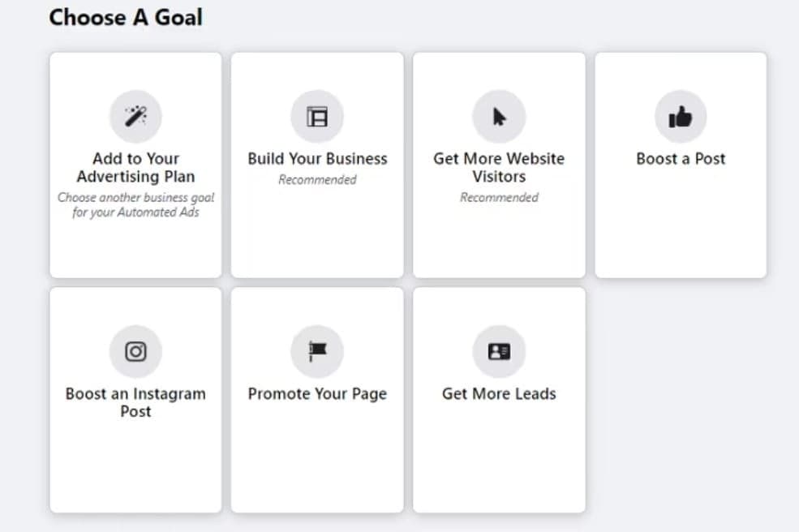Image resolution: width=799 pixels, height=532 pixels.
Task: Click "Recommended" under Get More Website Visitors
Action: [499, 197]
